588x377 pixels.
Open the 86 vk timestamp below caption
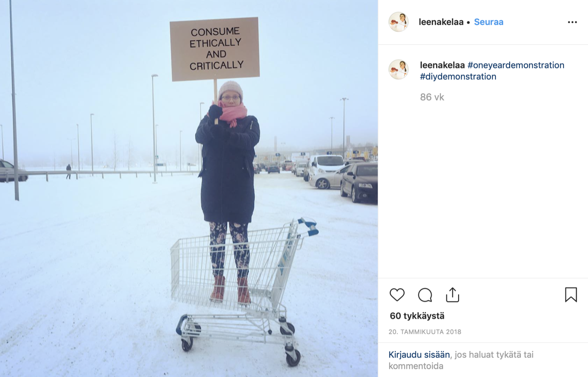click(x=432, y=97)
